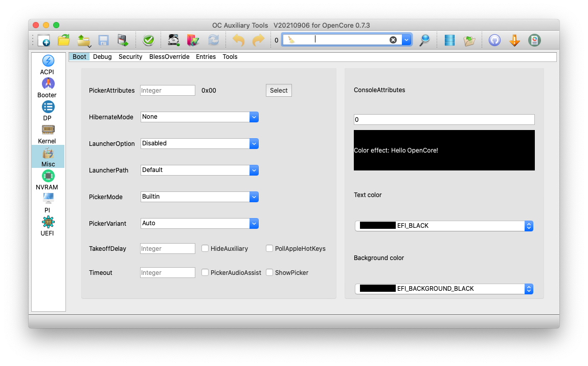
Task: Validate config with the green checkmark icon
Action: click(x=148, y=40)
